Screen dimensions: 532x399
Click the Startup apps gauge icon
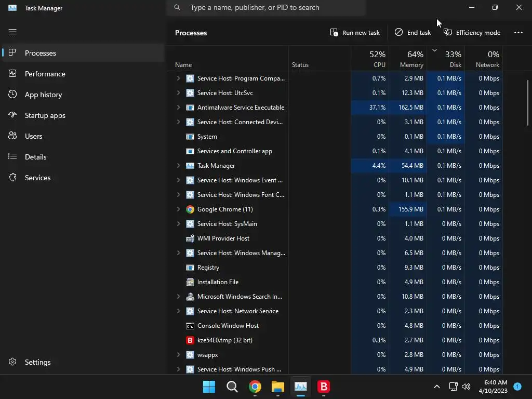pyautogui.click(x=12, y=115)
